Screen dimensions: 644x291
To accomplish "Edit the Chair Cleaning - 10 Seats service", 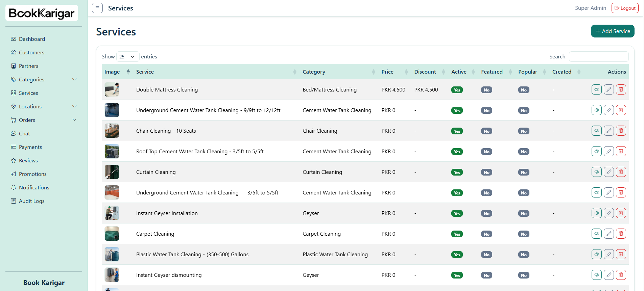I will pyautogui.click(x=609, y=131).
